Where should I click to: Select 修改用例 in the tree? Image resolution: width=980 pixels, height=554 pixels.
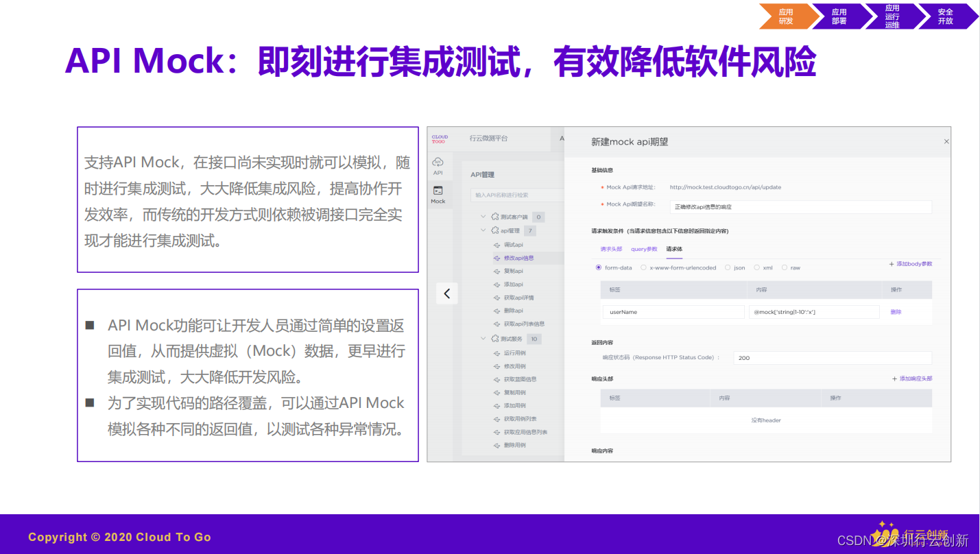click(x=514, y=366)
